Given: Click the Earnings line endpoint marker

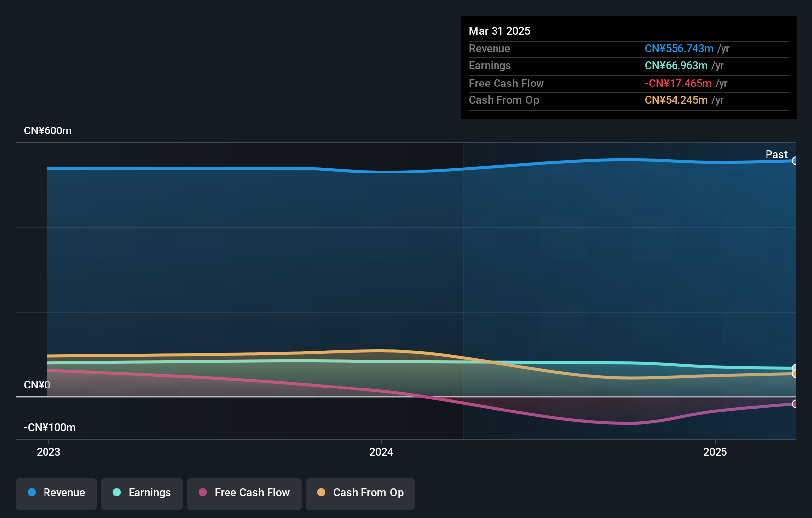Looking at the screenshot, I should click(795, 368).
